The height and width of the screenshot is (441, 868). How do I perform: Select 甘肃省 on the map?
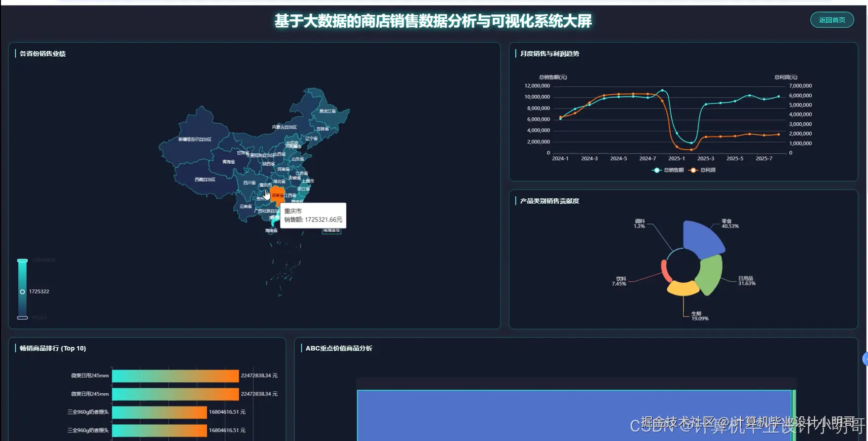(x=243, y=153)
